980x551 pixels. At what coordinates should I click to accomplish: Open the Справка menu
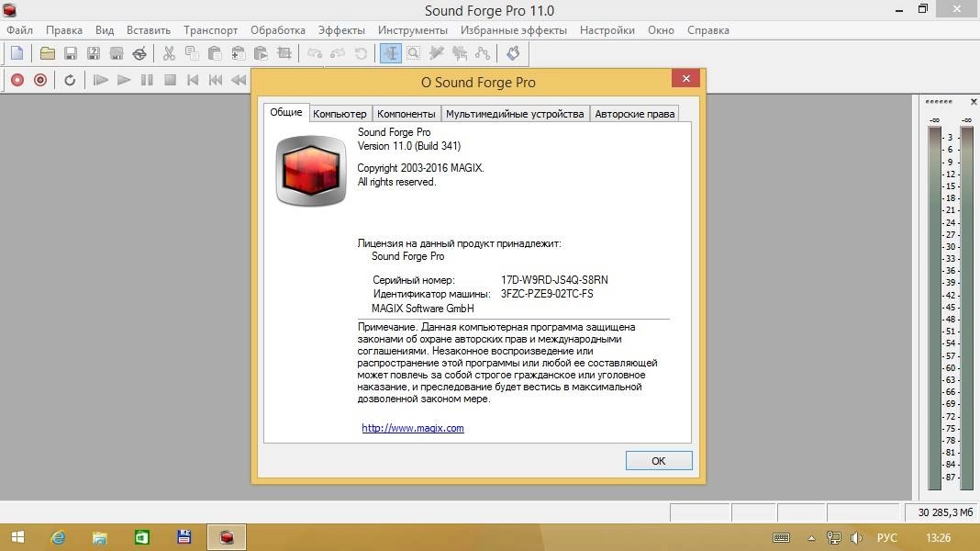[x=708, y=30]
